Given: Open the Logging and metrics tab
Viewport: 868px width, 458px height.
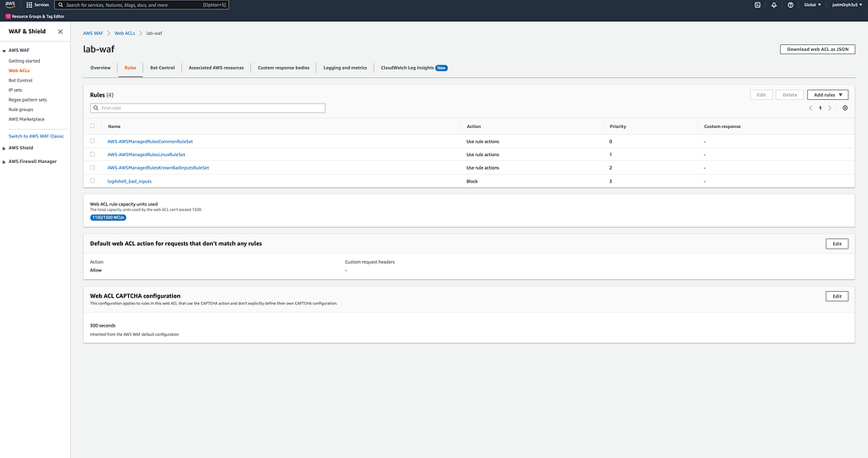Looking at the screenshot, I should click(345, 68).
